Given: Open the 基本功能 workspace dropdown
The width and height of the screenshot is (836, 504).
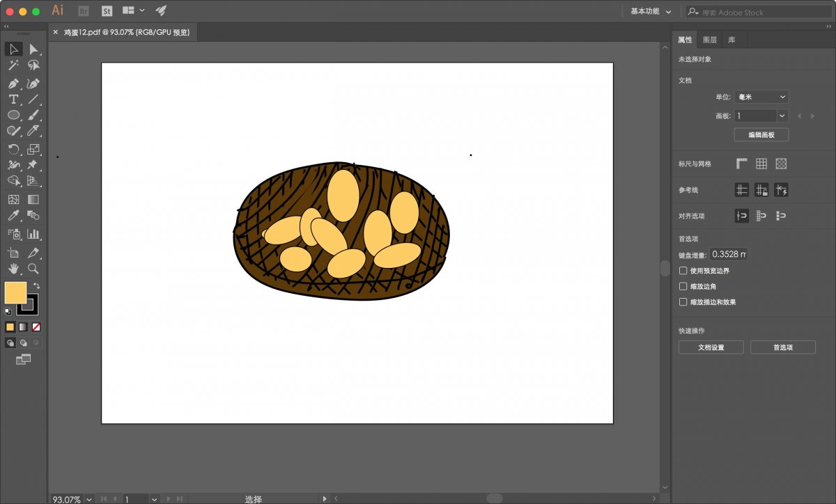Looking at the screenshot, I should pos(651,11).
